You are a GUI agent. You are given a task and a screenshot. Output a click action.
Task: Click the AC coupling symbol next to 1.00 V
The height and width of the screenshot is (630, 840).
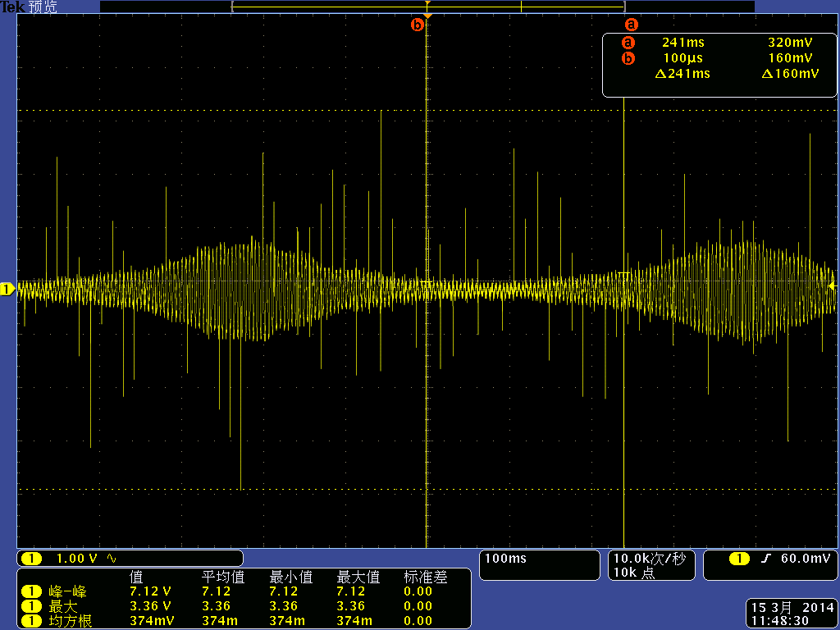tap(112, 559)
